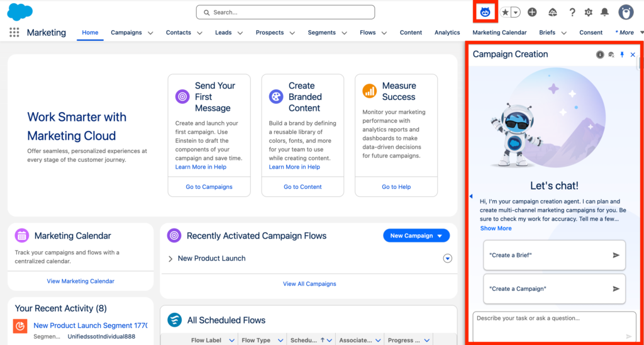Screen dimensions: 644x345
Task: Click the View All Campaigns link
Action: pos(309,284)
